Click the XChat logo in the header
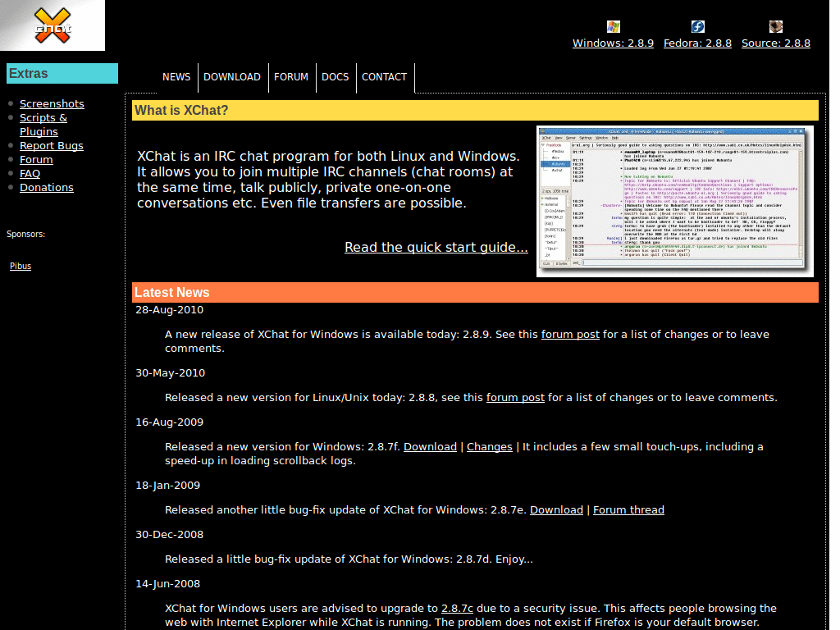Image resolution: width=840 pixels, height=630 pixels. tap(52, 25)
